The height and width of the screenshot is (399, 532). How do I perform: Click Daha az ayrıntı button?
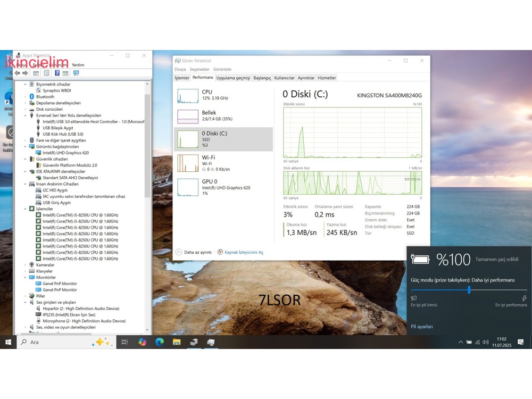194,252
